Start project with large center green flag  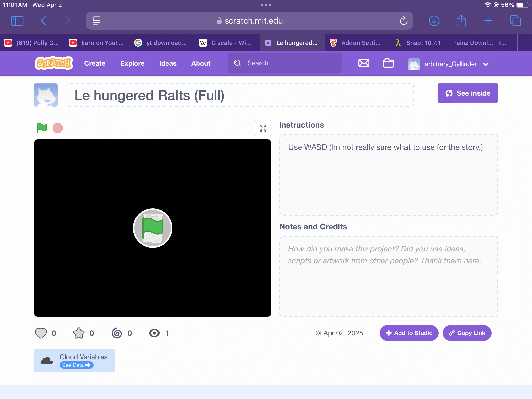tap(152, 228)
